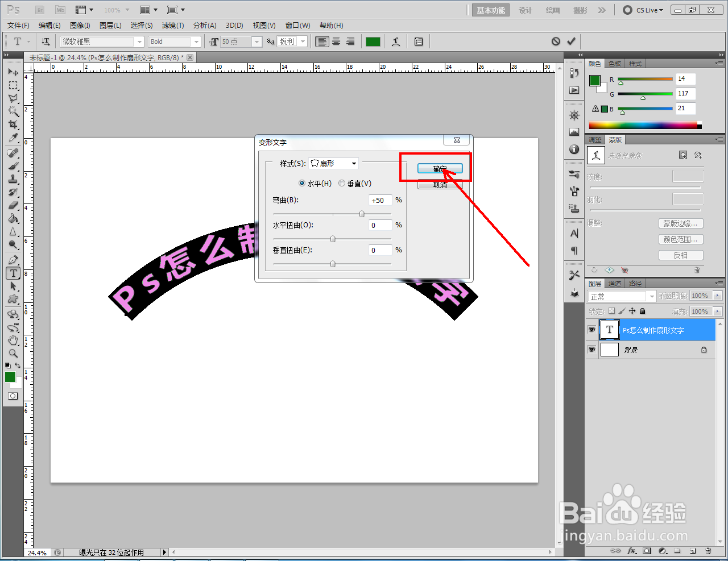Click the 设计 workspace button
The image size is (728, 561).
pyautogui.click(x=526, y=10)
